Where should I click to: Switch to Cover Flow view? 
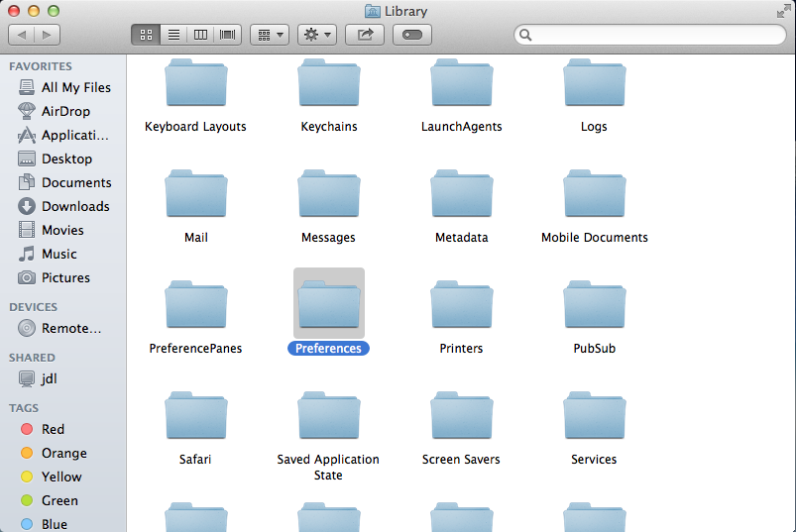pyautogui.click(x=228, y=35)
